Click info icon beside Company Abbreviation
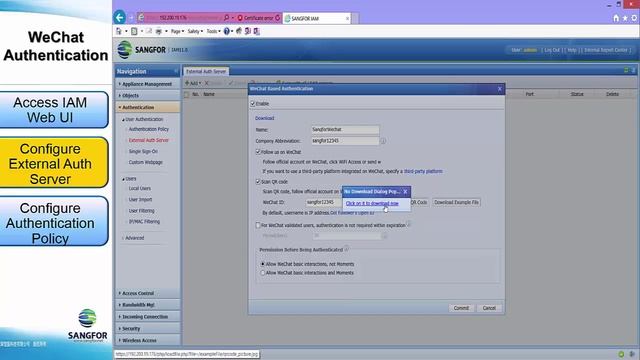The image size is (640, 360). [383, 141]
